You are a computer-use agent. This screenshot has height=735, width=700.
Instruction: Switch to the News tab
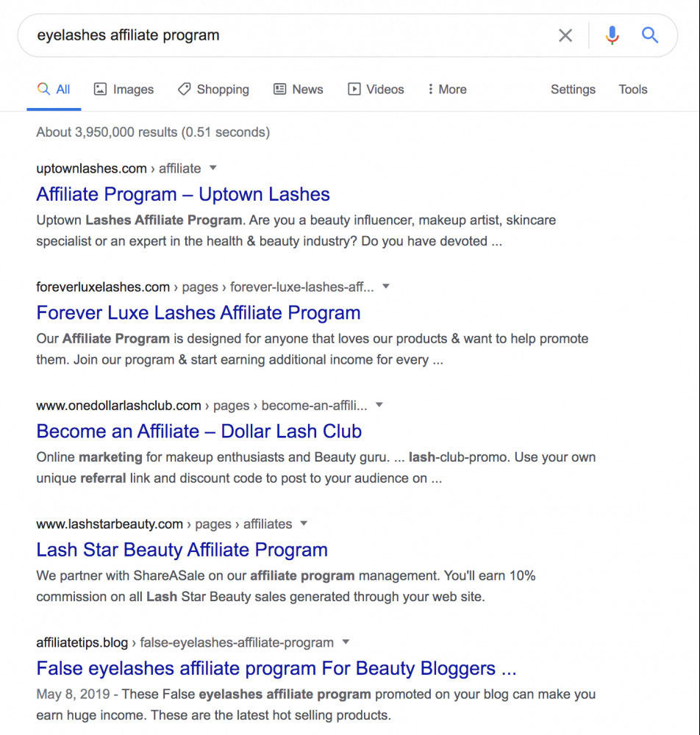(299, 89)
